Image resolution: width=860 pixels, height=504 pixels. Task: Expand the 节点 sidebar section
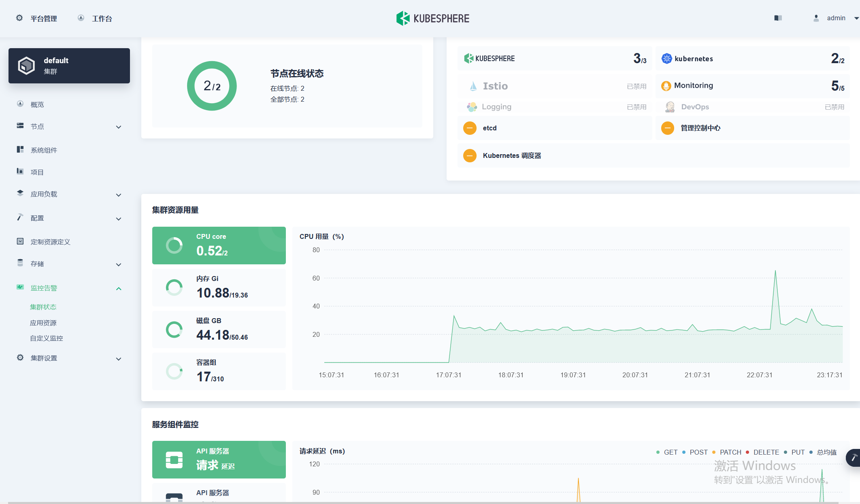(x=119, y=127)
